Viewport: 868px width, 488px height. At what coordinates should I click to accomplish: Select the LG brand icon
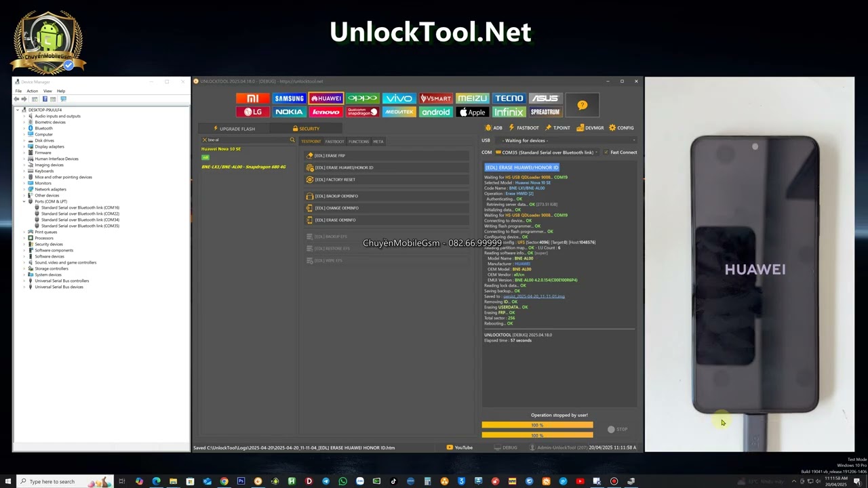point(252,112)
